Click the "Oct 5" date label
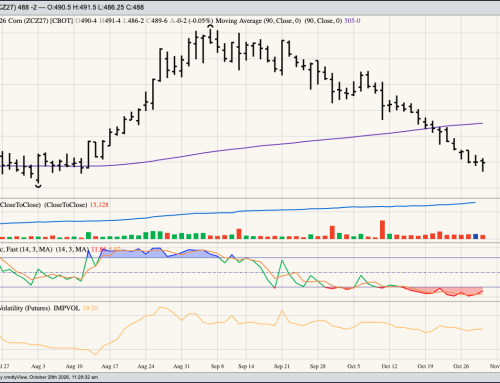Screen dimensions: 500x383 [354, 366]
